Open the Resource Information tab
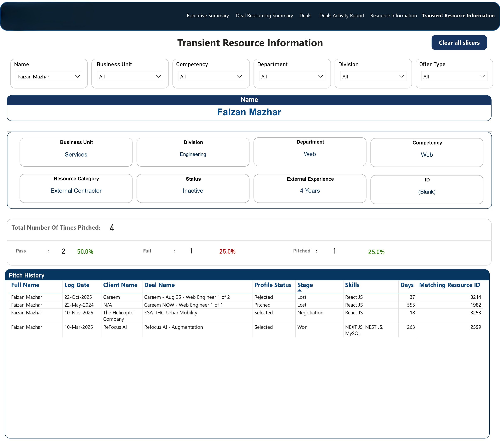Image resolution: width=500 pixels, height=448 pixels. [393, 16]
